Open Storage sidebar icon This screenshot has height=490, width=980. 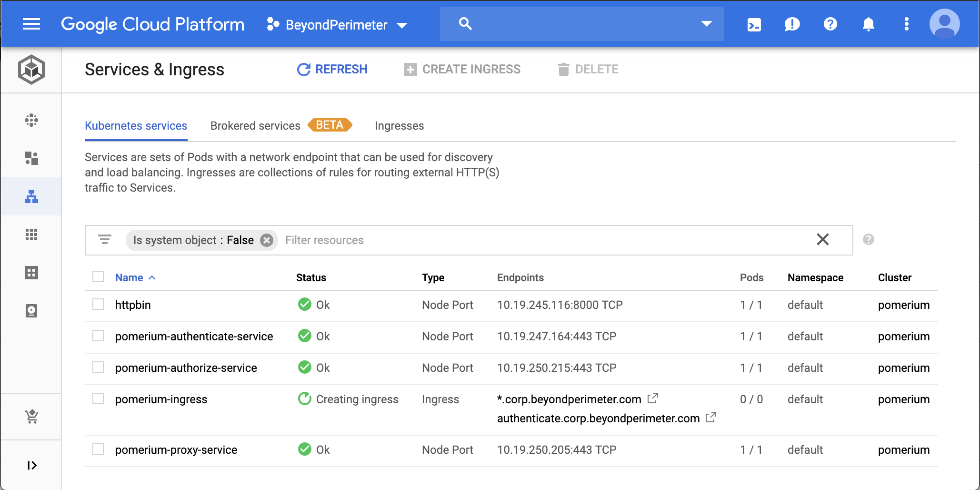coord(31,311)
